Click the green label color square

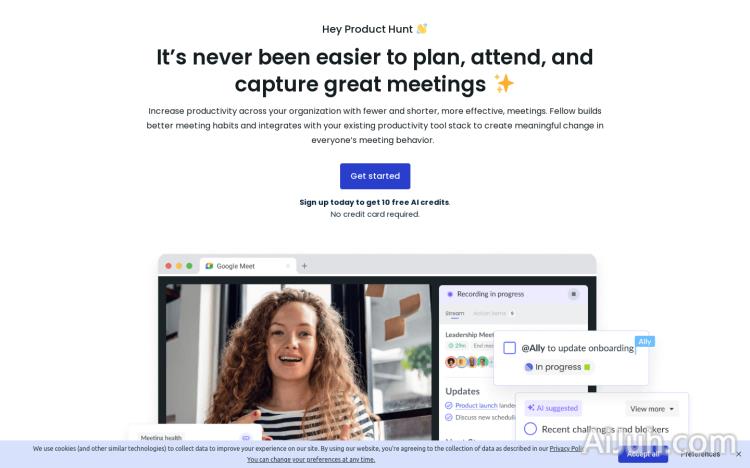click(x=587, y=367)
